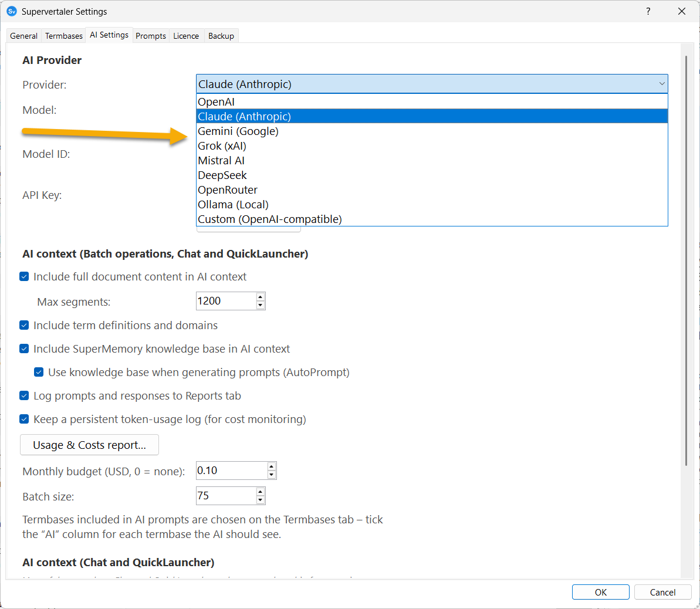This screenshot has width=700, height=609.
Task: Toggle Include full document content checkbox
Action: click(x=24, y=277)
